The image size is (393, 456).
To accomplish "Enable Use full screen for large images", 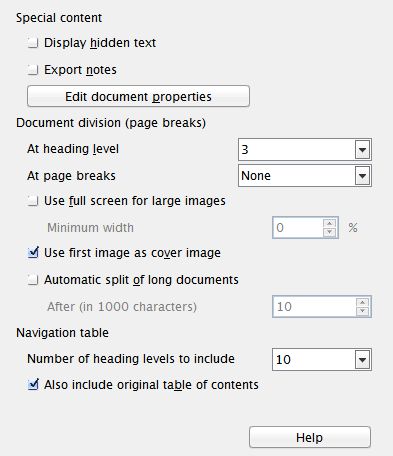I will (33, 201).
